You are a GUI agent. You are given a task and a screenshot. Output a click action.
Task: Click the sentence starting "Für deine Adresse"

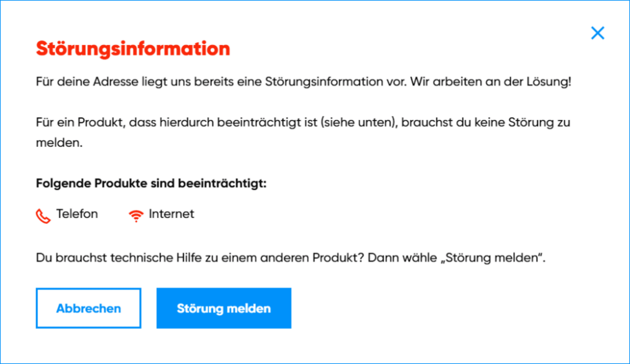point(175,82)
